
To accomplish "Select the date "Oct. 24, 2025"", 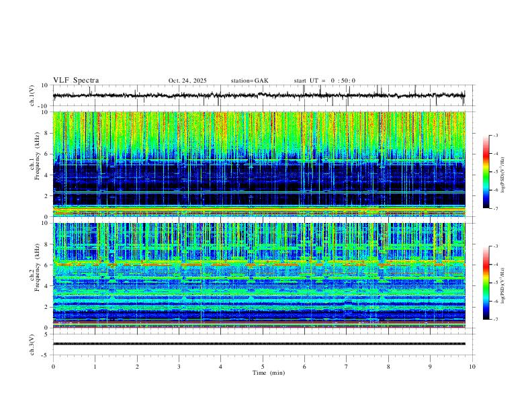I will pyautogui.click(x=187, y=81).
